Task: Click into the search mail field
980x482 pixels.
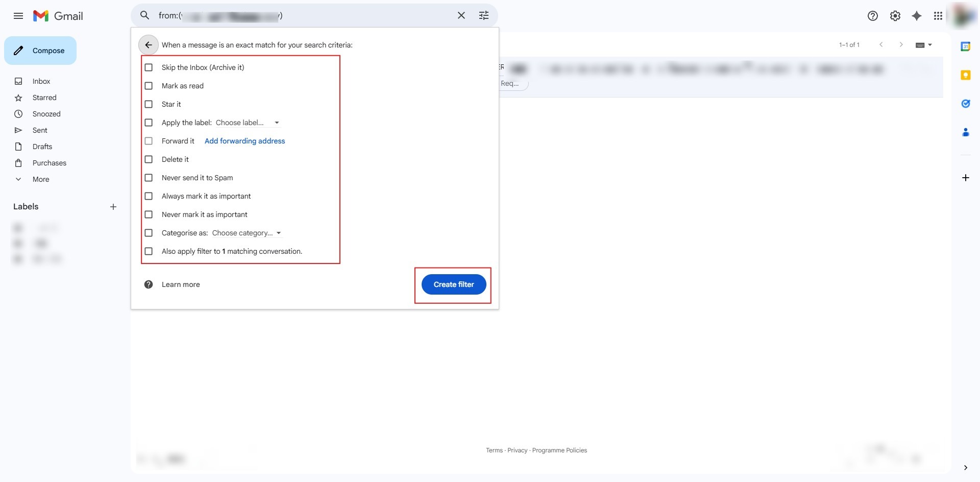Action: coord(306,15)
